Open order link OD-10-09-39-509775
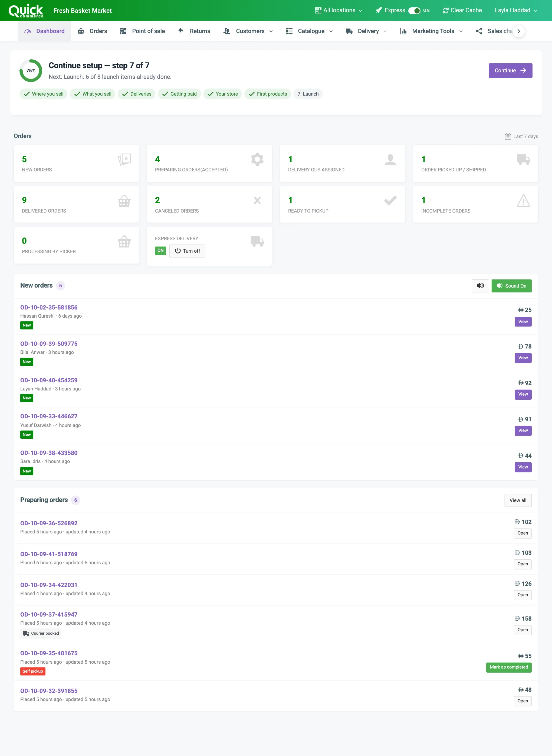This screenshot has height=756, width=552. click(x=49, y=344)
